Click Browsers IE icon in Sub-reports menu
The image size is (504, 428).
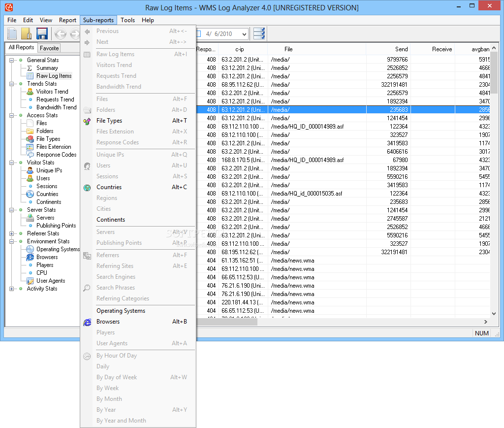(87, 322)
